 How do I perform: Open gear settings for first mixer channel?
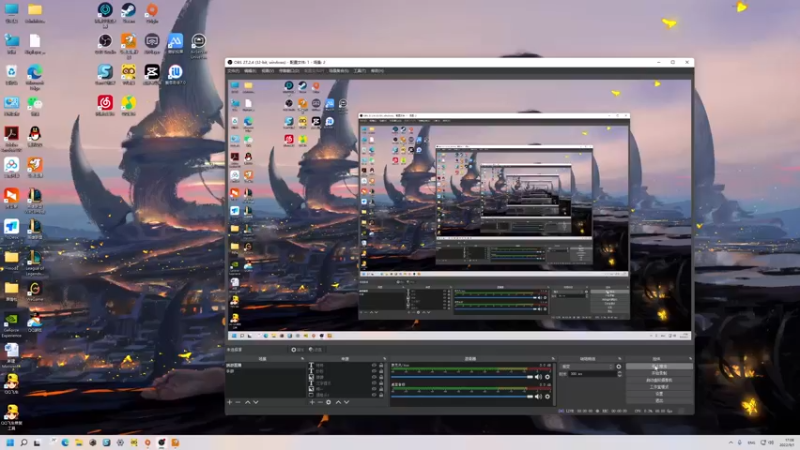click(547, 377)
